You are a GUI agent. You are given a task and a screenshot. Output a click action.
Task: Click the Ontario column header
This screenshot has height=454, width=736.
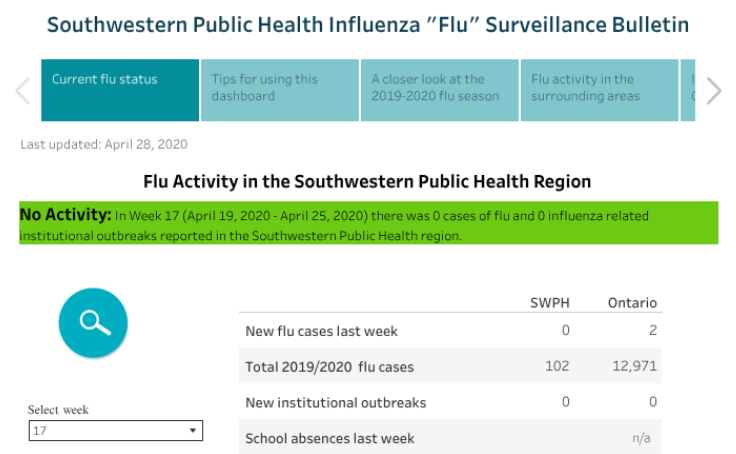[632, 303]
